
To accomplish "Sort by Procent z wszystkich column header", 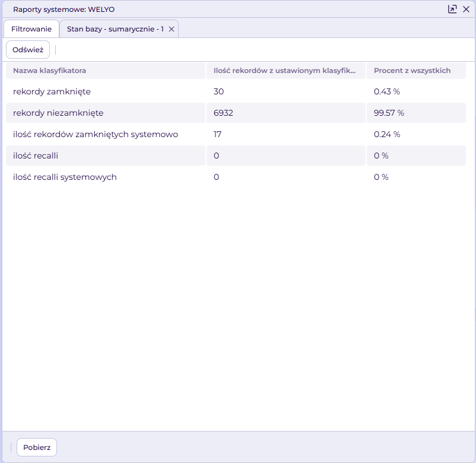I will coord(416,71).
